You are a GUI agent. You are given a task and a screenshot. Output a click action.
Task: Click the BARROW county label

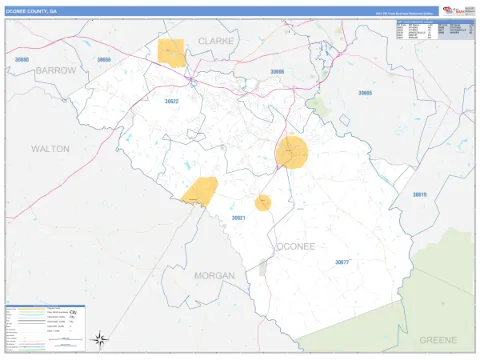pos(56,70)
